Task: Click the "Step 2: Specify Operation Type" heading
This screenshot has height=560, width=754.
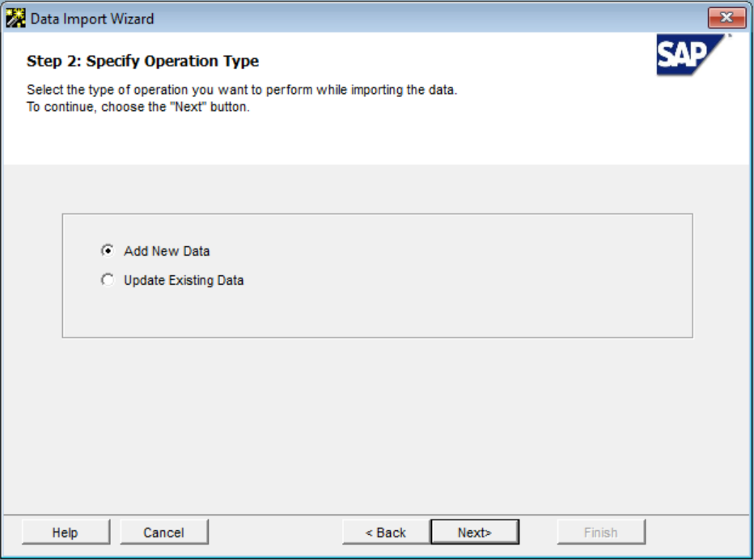Action: coord(143,62)
